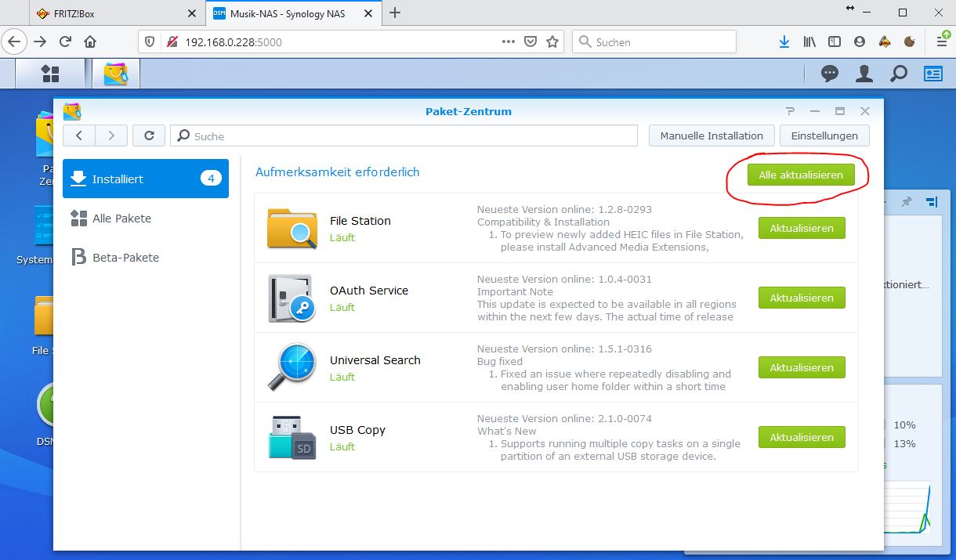Image resolution: width=956 pixels, height=560 pixels.
Task: Open help in Paket-Zentrum window
Action: point(790,111)
